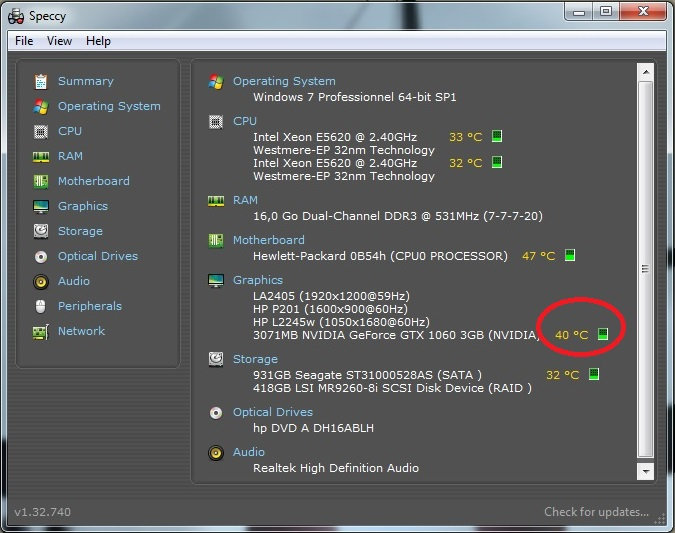Click the vertical scrollbar thumb
Viewport: 675px width, 533px height.
point(645,270)
